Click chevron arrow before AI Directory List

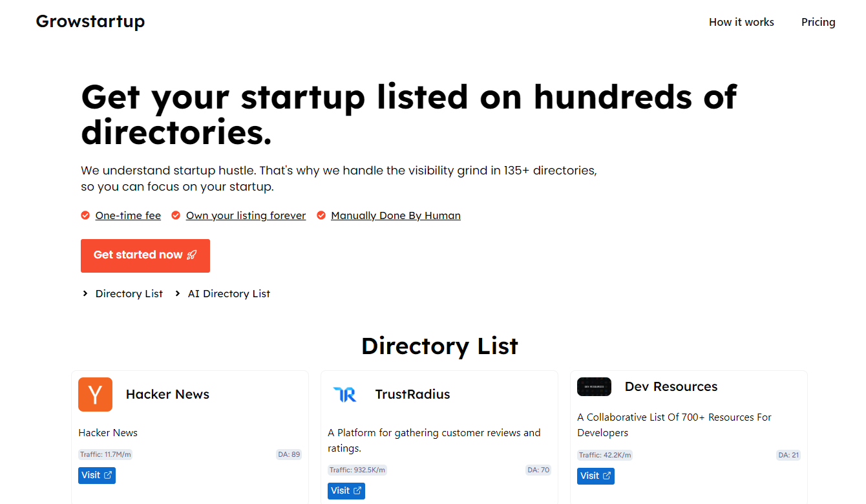178,293
